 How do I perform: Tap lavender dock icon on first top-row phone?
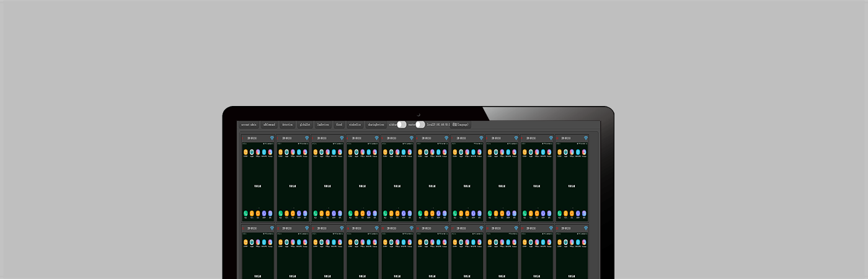[x=271, y=213]
